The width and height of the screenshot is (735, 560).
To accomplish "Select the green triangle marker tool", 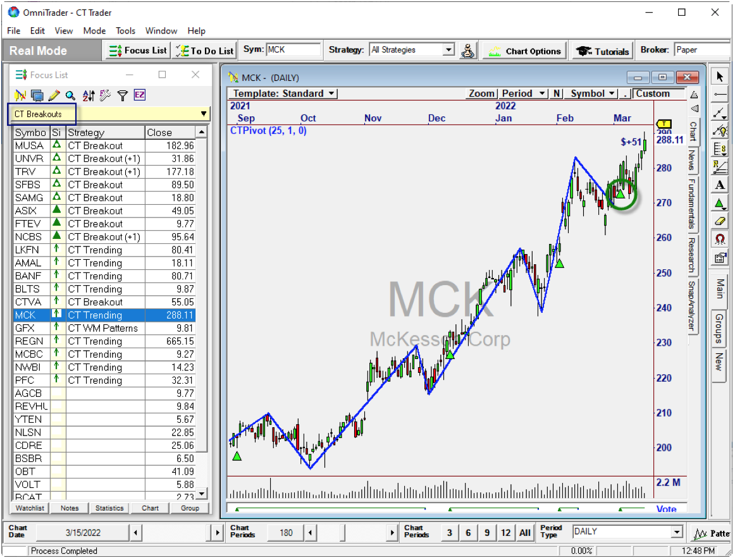I will tap(720, 204).
